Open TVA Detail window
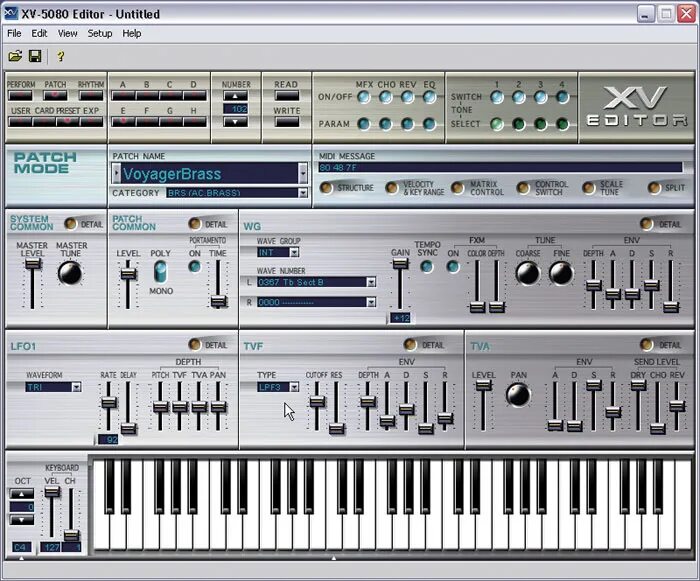 pos(646,344)
